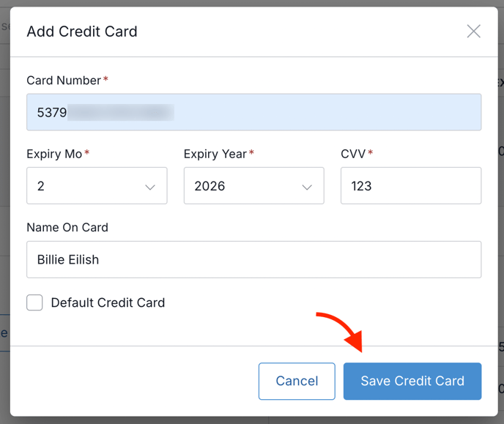Open the Expiry Mo dropdown
This screenshot has width=504, height=424.
coord(97,186)
